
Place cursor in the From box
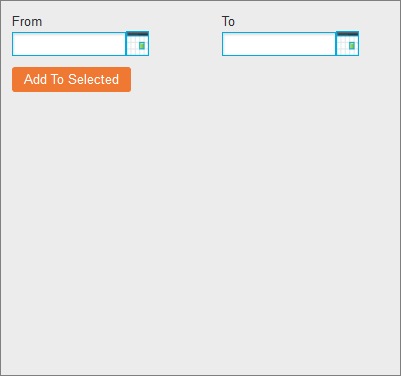[69, 44]
